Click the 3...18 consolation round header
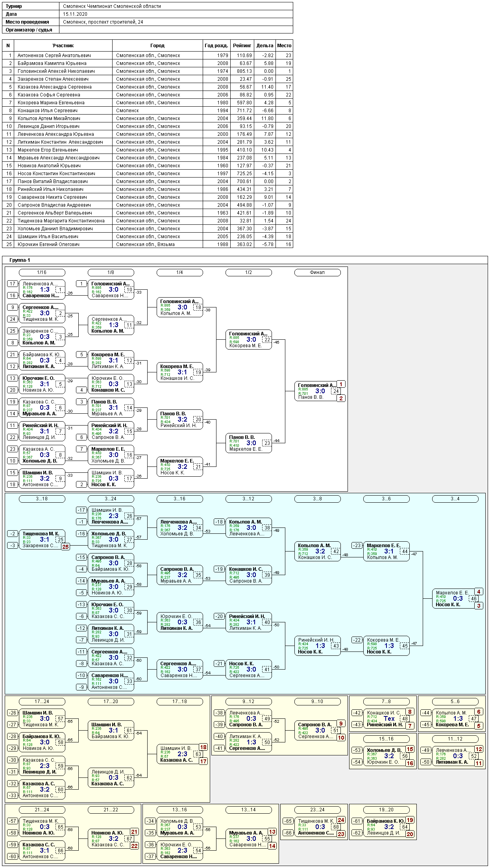The width and height of the screenshot is (490, 868). coord(42,499)
